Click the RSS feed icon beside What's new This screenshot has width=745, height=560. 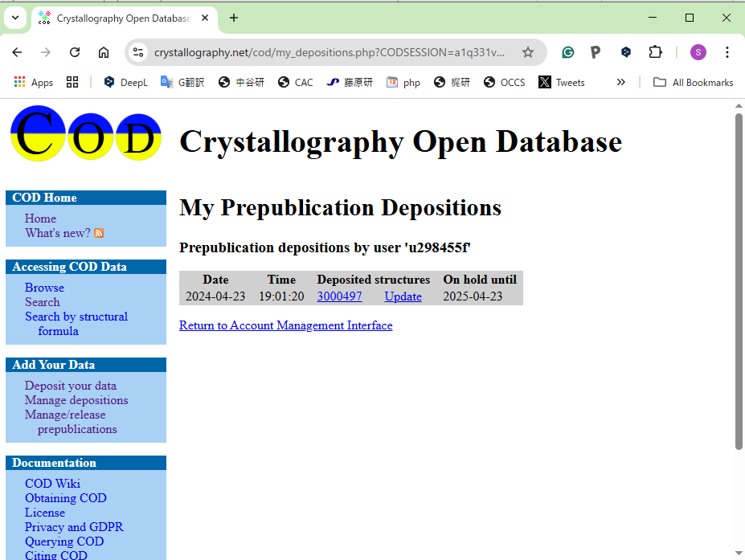click(99, 234)
